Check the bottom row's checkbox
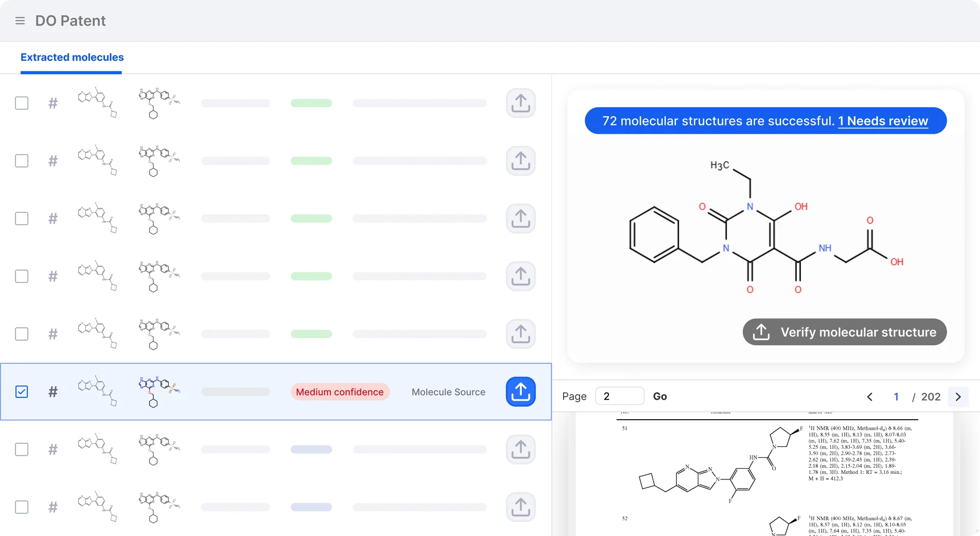 (22, 507)
